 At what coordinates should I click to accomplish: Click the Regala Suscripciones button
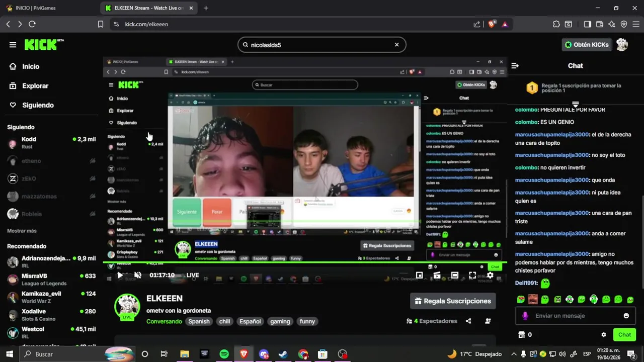(x=453, y=301)
